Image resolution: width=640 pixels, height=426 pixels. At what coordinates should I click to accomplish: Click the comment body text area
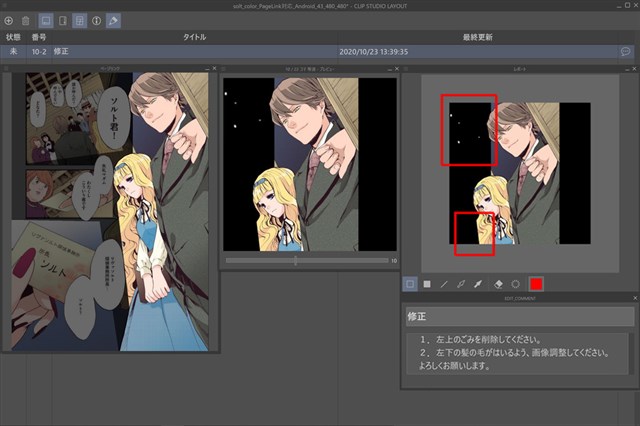[517, 353]
